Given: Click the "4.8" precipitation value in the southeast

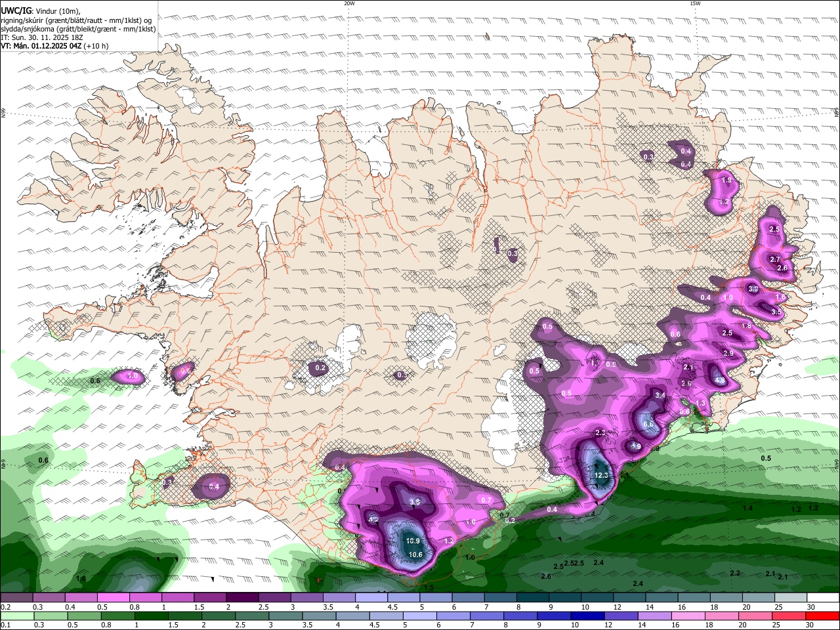Looking at the screenshot, I should pyautogui.click(x=720, y=381).
